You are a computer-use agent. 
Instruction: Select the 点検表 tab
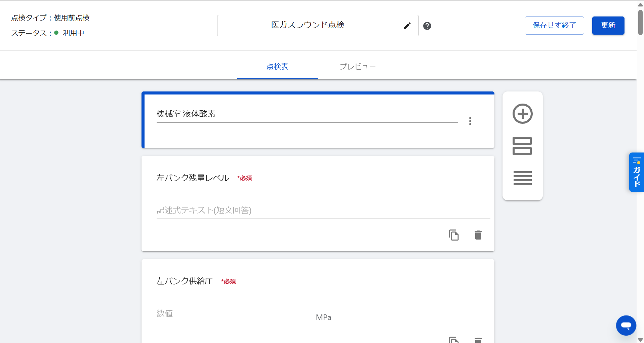point(277,67)
